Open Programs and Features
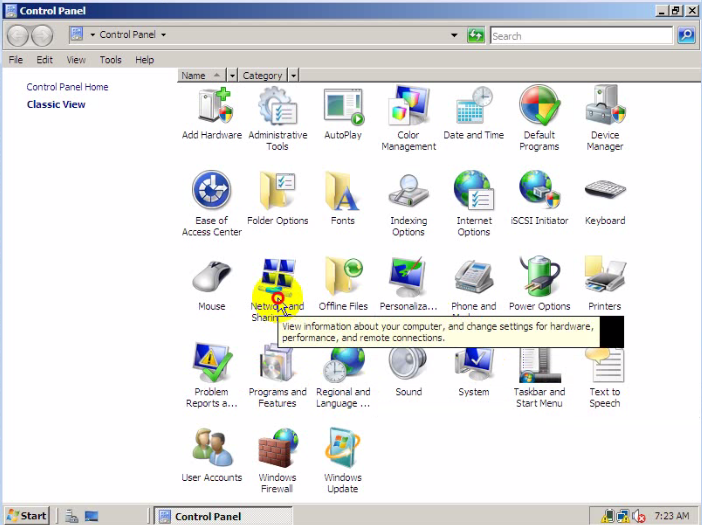 pos(278,376)
